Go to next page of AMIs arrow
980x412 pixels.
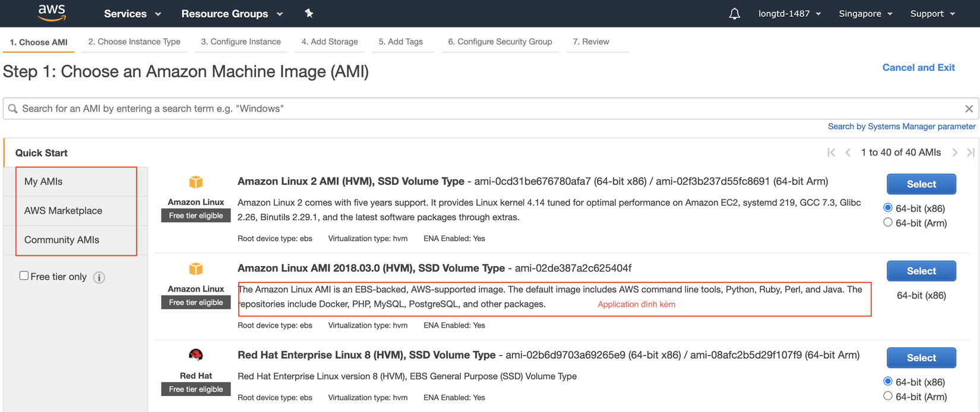coord(954,153)
